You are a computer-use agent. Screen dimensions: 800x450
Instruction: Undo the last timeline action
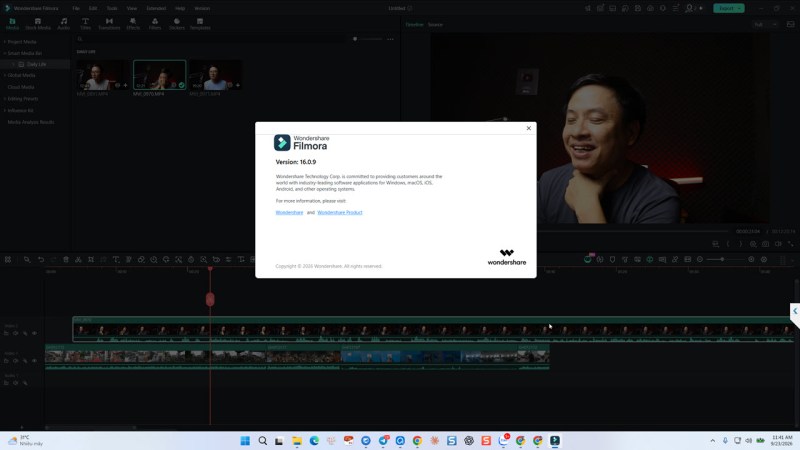pyautogui.click(x=41, y=260)
